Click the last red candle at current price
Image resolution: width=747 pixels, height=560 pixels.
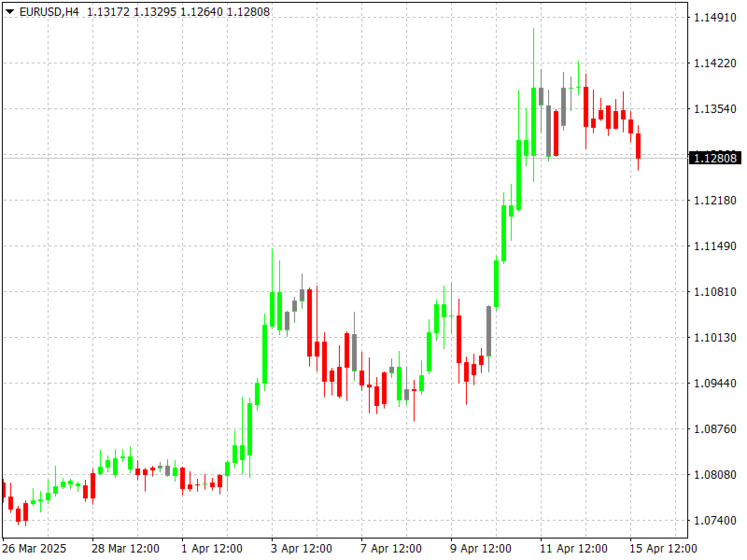click(639, 147)
